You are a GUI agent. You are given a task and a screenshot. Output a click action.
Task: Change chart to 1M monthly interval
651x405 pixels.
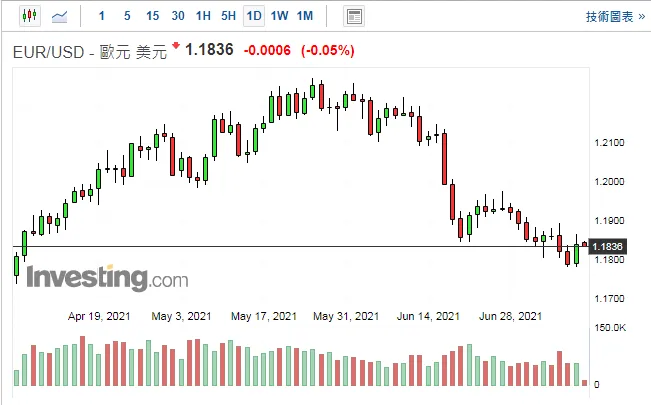(x=305, y=16)
